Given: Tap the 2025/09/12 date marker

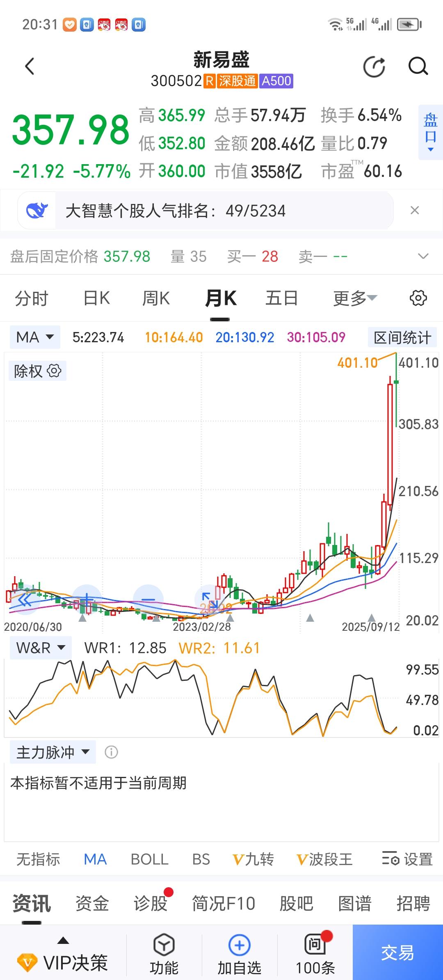Looking at the screenshot, I should (371, 627).
